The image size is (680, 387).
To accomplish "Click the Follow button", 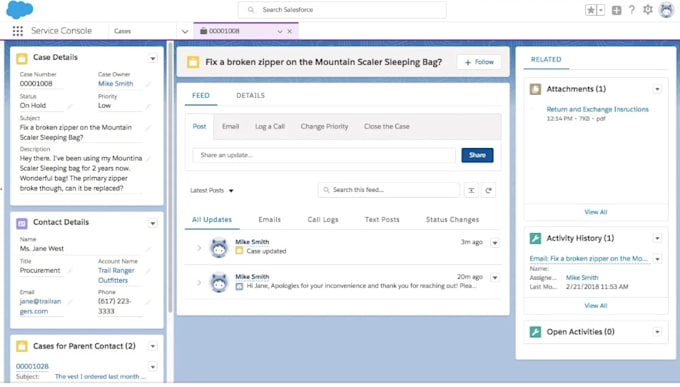I will click(479, 62).
